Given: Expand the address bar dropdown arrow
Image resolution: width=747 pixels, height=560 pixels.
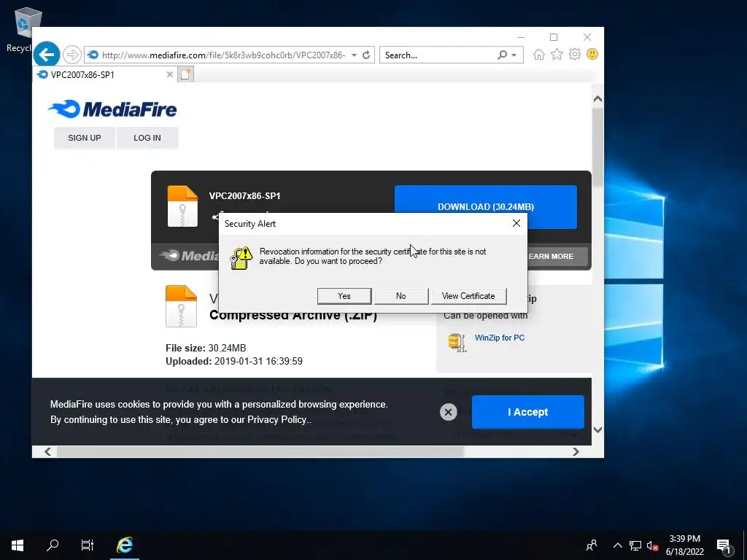Looking at the screenshot, I should [x=354, y=55].
